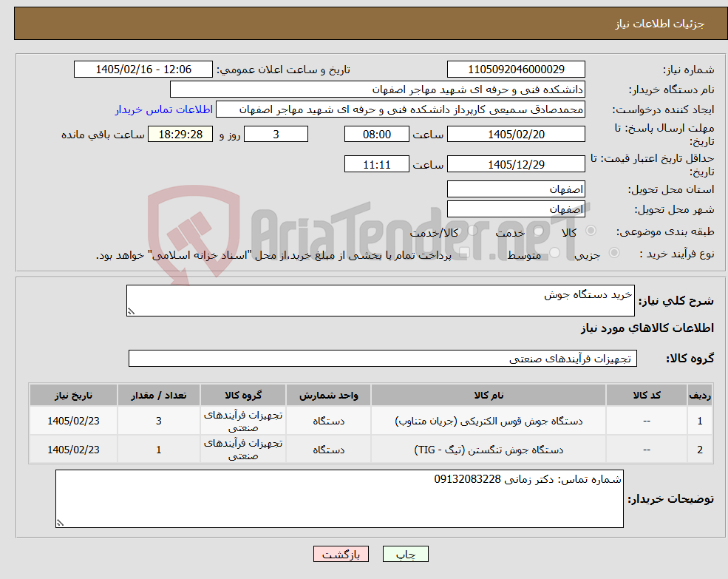Click توضیحات خریدار label
The height and width of the screenshot is (579, 728).
[x=671, y=499]
